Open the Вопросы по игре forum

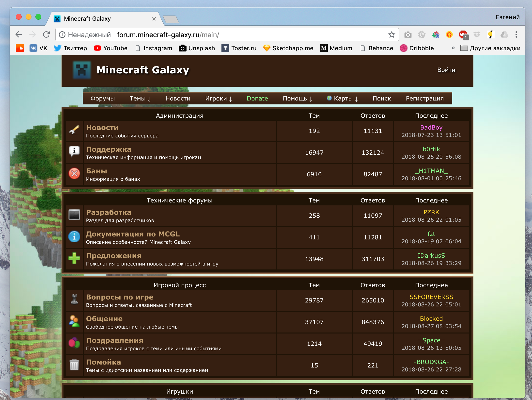pyautogui.click(x=120, y=297)
